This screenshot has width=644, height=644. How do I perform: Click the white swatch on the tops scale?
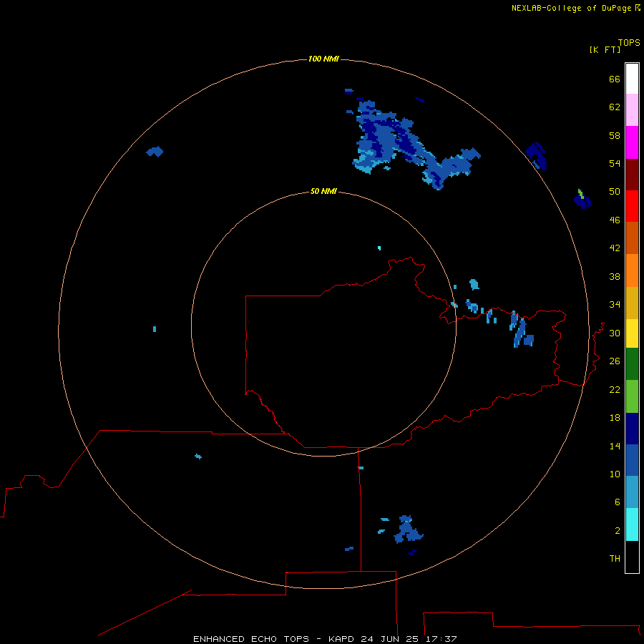click(632, 79)
